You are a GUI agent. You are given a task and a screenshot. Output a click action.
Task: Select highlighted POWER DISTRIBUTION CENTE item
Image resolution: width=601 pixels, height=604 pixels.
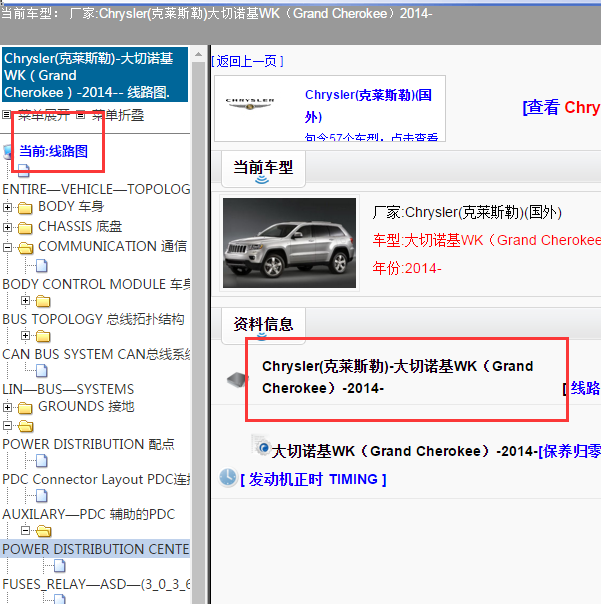pos(96,549)
